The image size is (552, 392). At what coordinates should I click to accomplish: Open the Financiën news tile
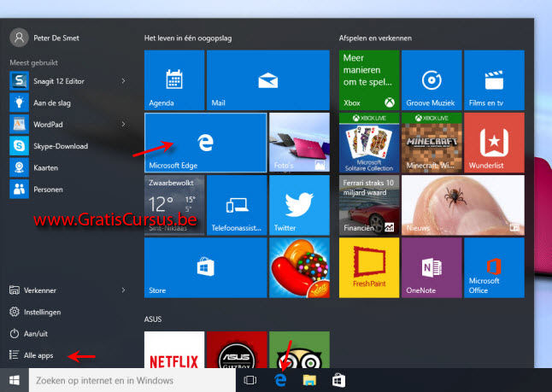pos(369,205)
